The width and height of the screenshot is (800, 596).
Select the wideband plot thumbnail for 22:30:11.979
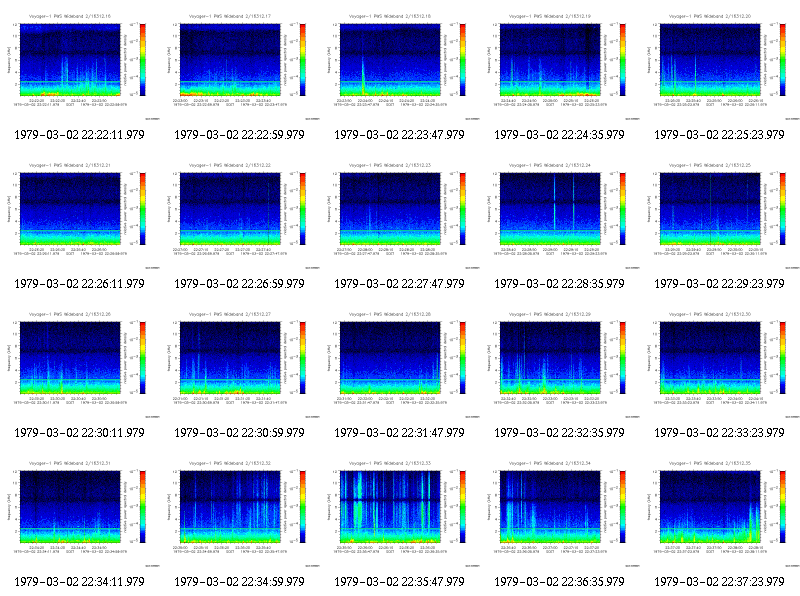point(80,364)
